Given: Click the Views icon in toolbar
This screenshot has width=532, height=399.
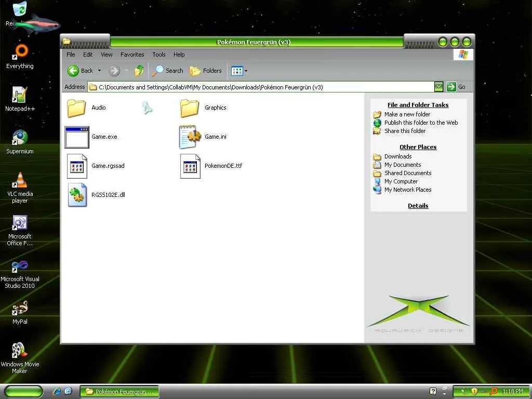Looking at the screenshot, I should [237, 71].
